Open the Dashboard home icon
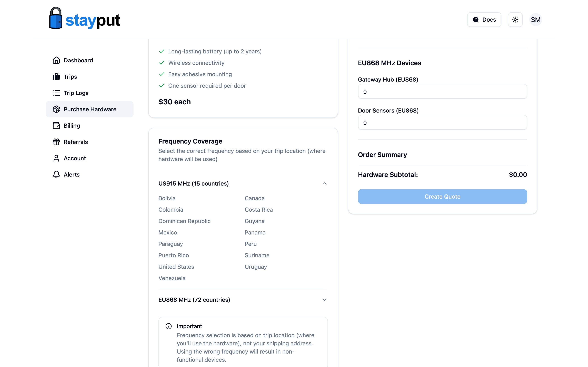The width and height of the screenshot is (588, 367). tap(56, 60)
